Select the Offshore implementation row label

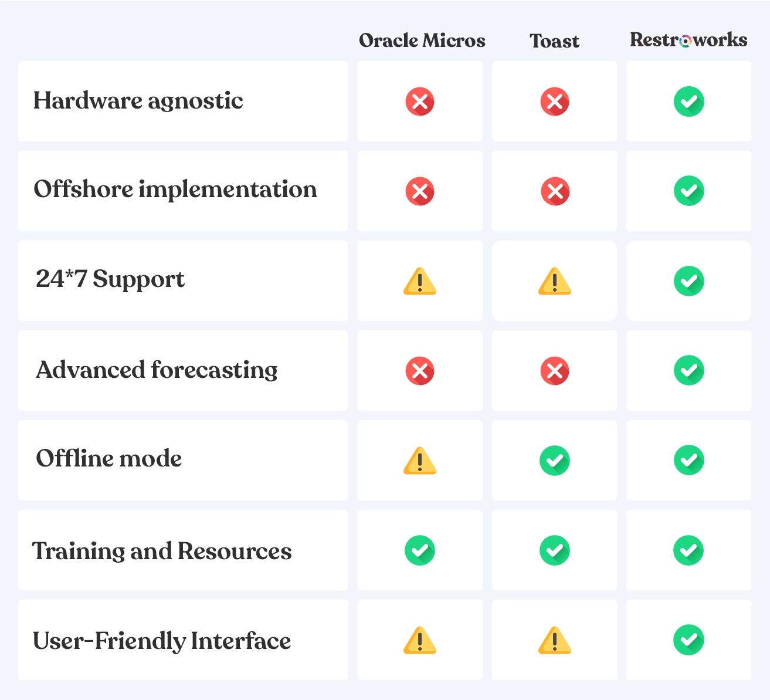pos(175,190)
